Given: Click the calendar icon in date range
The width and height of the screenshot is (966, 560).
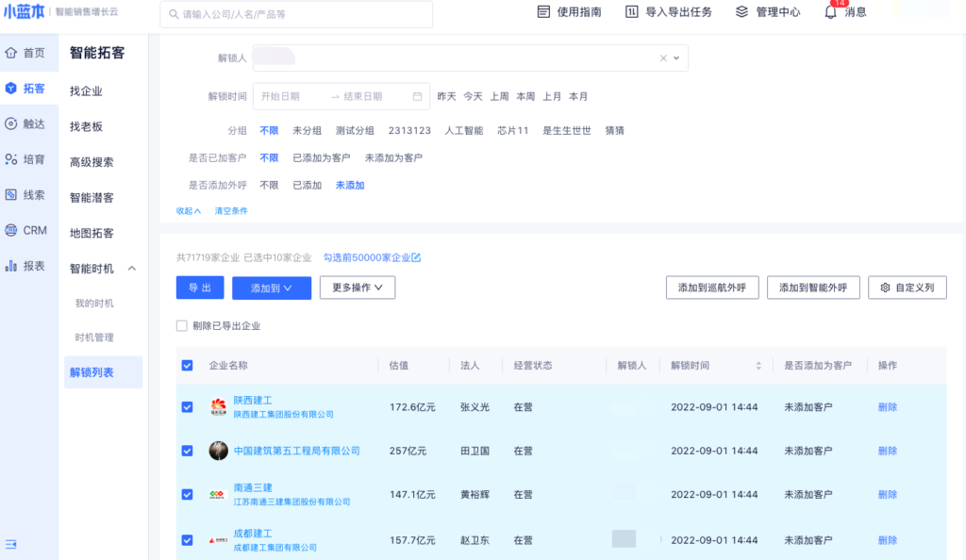Looking at the screenshot, I should point(417,96).
